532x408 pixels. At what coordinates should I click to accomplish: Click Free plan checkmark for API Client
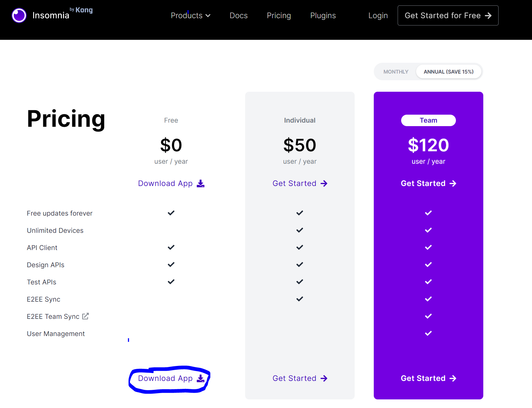coord(171,247)
